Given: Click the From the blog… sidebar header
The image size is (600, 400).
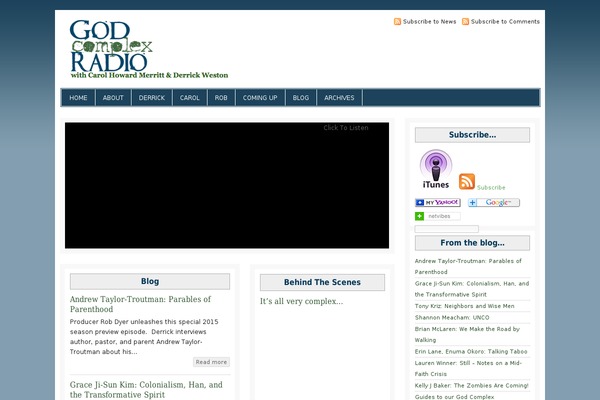Looking at the screenshot, I should (x=473, y=243).
